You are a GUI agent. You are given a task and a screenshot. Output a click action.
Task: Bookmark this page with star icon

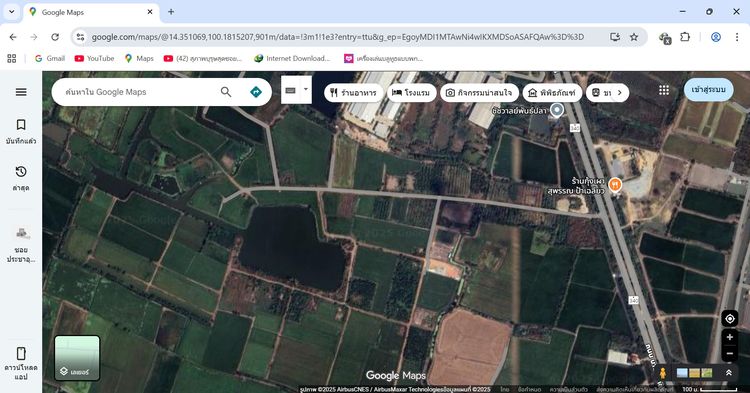pyautogui.click(x=634, y=37)
